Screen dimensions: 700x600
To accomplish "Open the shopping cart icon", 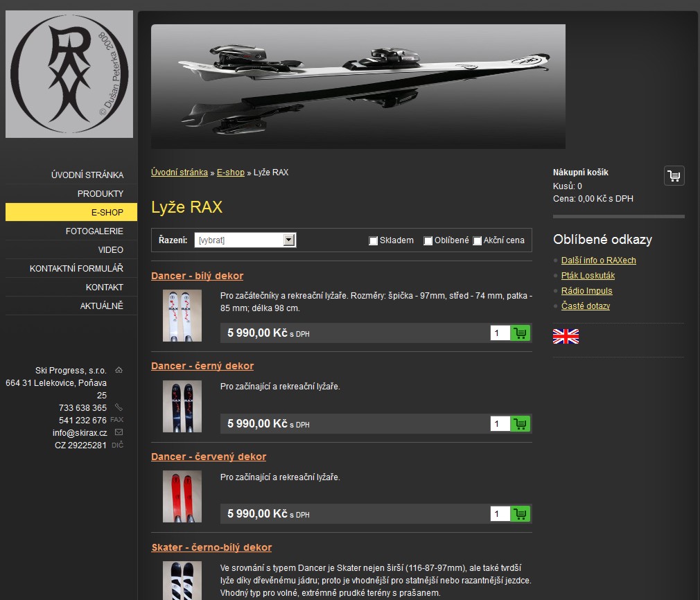I will coord(674,175).
